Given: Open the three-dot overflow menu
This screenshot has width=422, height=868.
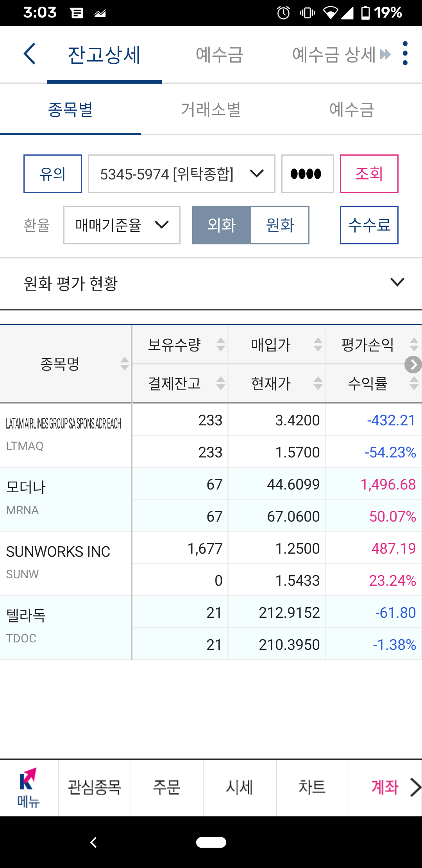Looking at the screenshot, I should [x=405, y=54].
